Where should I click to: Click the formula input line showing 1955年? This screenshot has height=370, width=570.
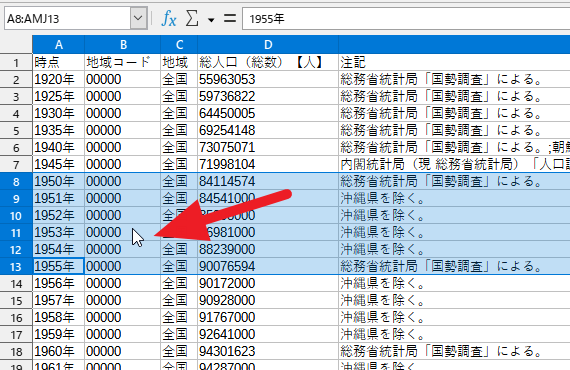pyautogui.click(x=406, y=19)
